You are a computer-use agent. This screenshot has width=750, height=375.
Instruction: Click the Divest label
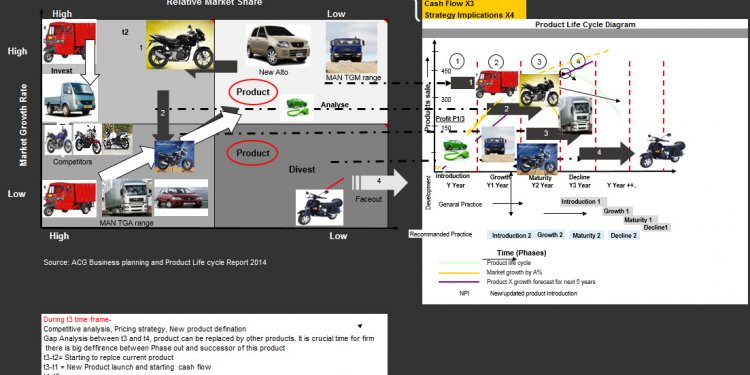click(x=302, y=170)
